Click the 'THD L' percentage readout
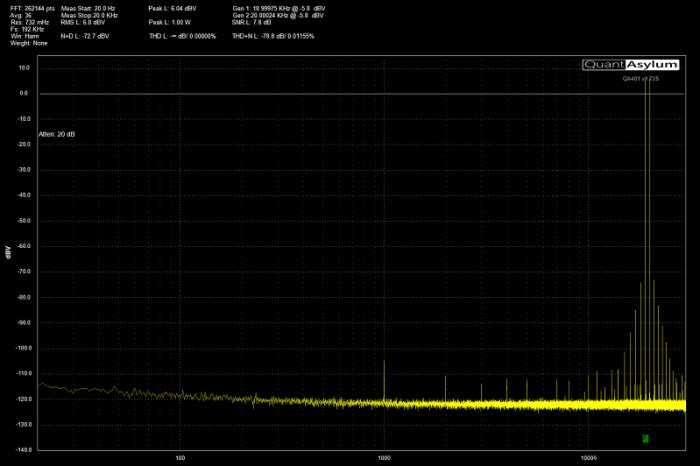 [x=182, y=36]
